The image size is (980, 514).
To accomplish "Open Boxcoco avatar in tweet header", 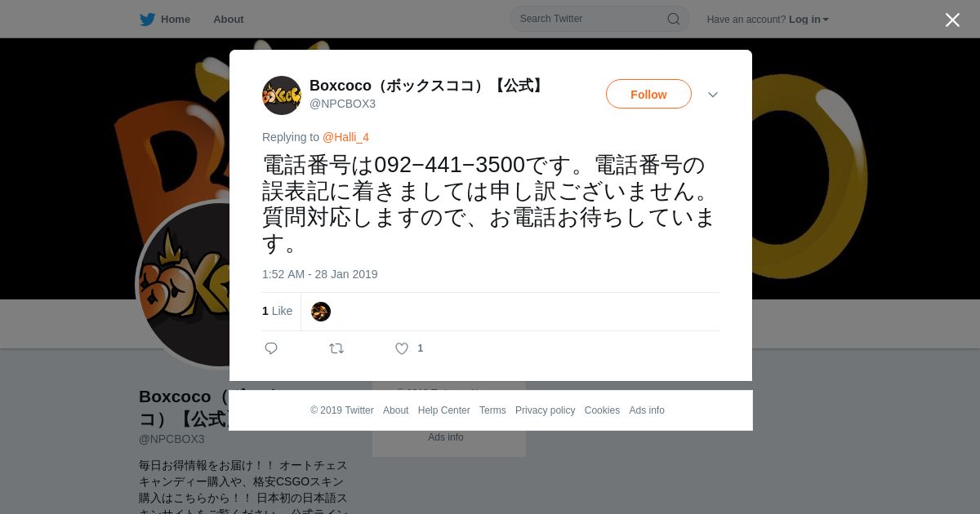I will tap(282, 95).
